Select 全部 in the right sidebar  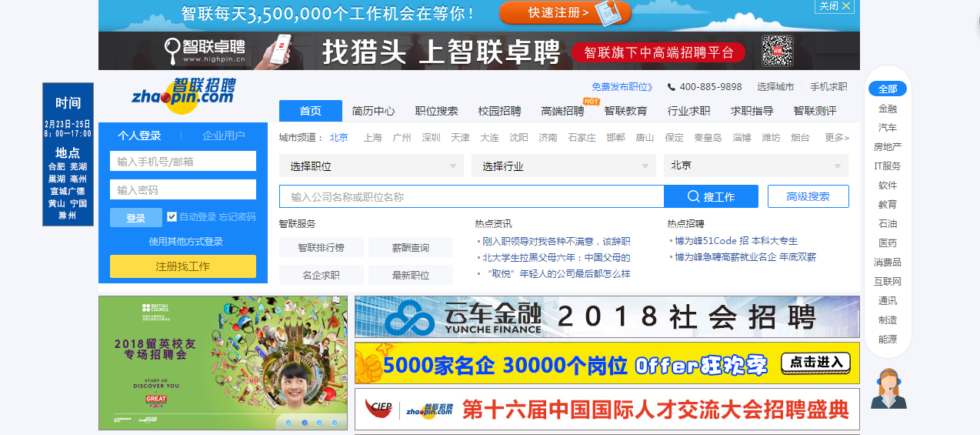pos(888,89)
